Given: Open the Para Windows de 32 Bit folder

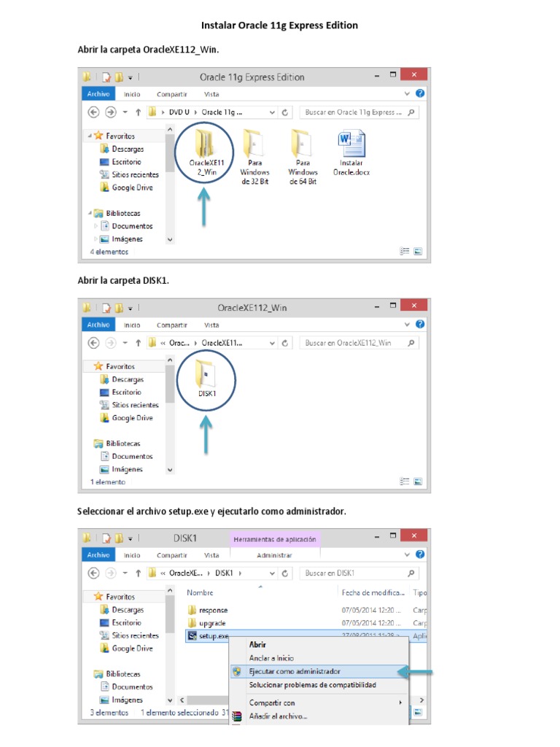Looking at the screenshot, I should coord(254,158).
